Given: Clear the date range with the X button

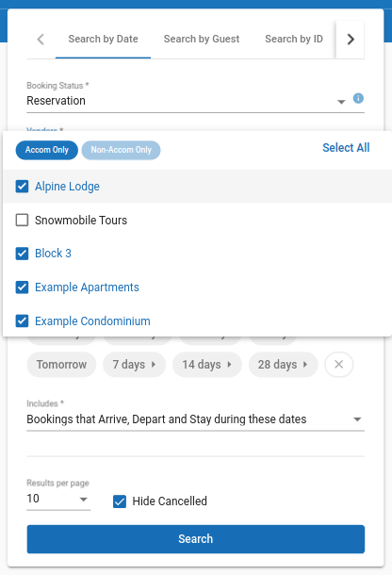Looking at the screenshot, I should (339, 365).
